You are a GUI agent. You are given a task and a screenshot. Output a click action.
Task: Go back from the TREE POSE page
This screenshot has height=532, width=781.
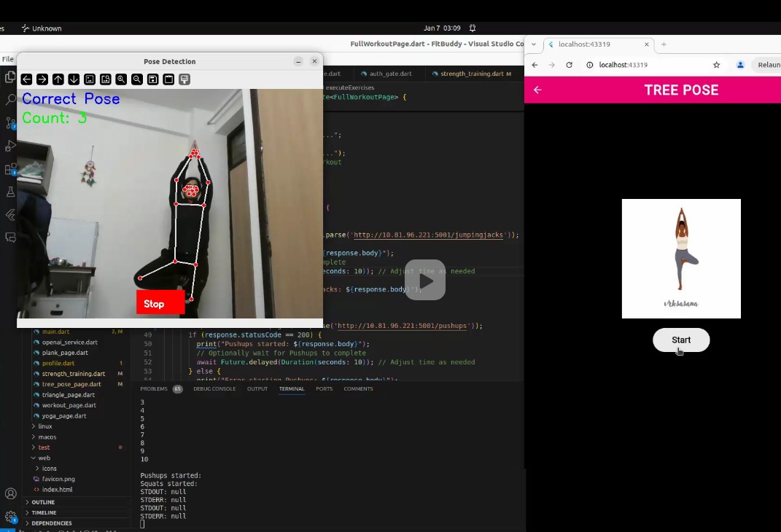(x=537, y=90)
